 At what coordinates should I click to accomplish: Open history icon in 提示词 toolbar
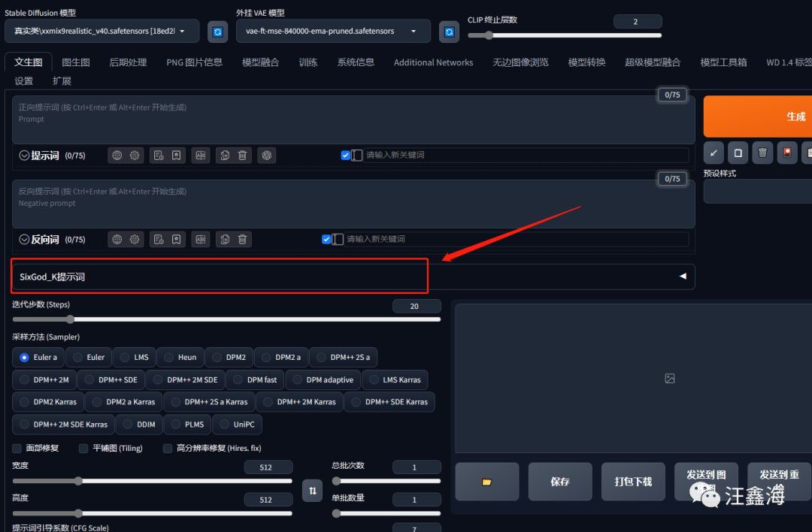pos(159,156)
